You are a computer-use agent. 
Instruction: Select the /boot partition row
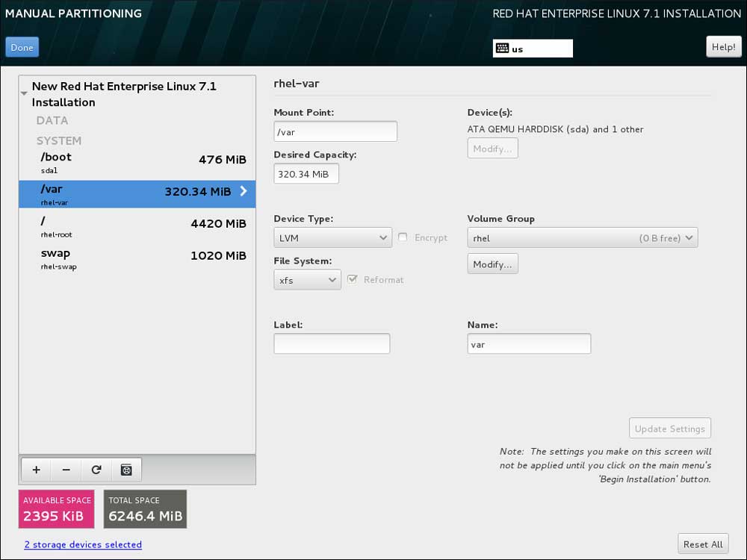[x=137, y=162]
